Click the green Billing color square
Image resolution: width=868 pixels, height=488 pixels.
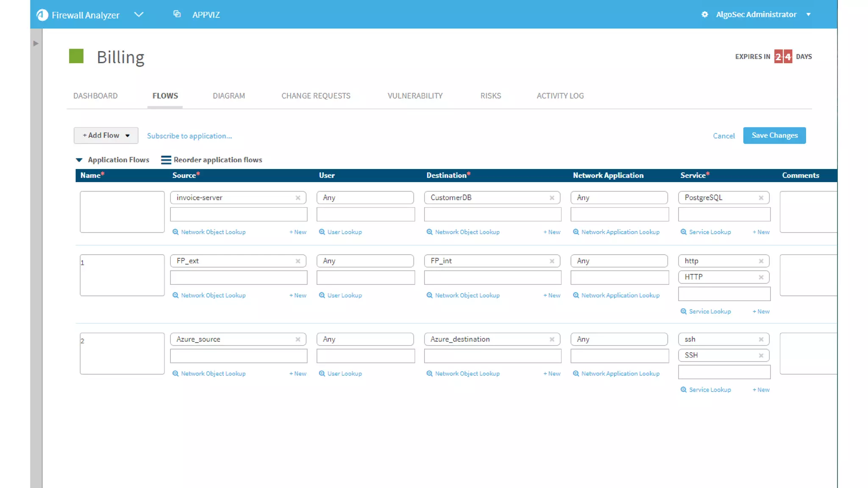coord(76,56)
